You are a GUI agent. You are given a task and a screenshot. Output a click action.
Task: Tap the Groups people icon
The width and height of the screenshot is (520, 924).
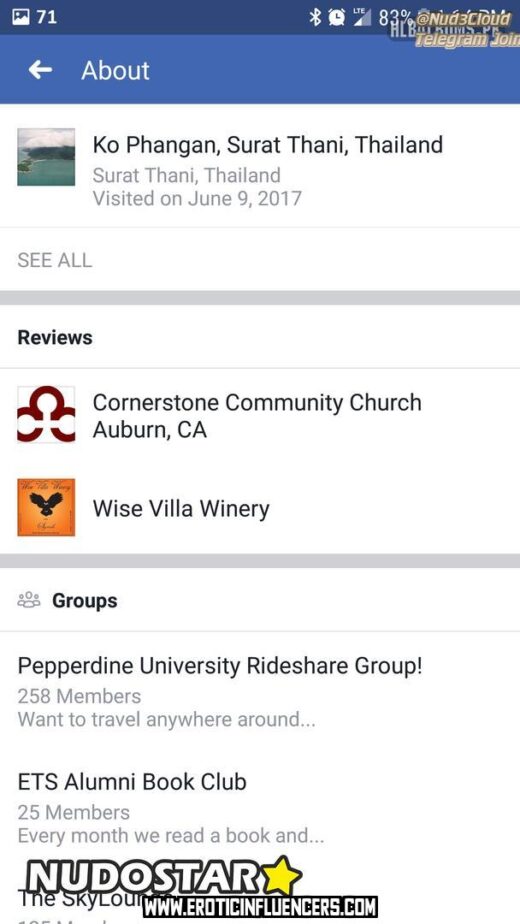pos(29,600)
